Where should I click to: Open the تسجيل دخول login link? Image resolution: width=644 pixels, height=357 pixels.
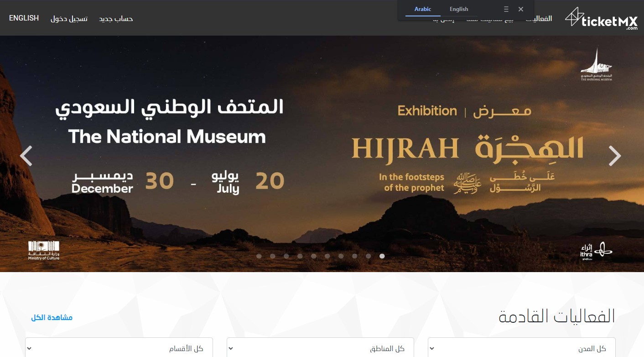point(69,19)
